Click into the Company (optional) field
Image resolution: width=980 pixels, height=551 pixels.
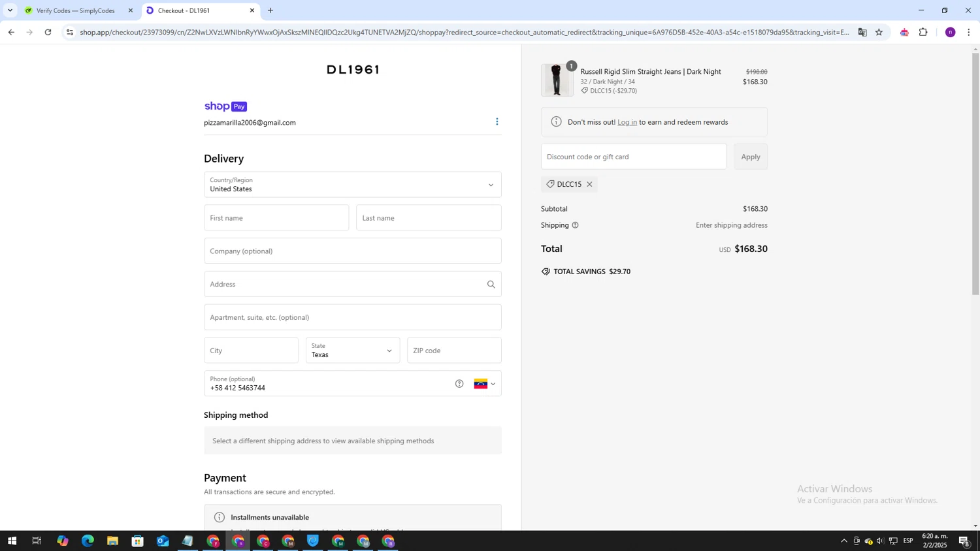pyautogui.click(x=352, y=251)
